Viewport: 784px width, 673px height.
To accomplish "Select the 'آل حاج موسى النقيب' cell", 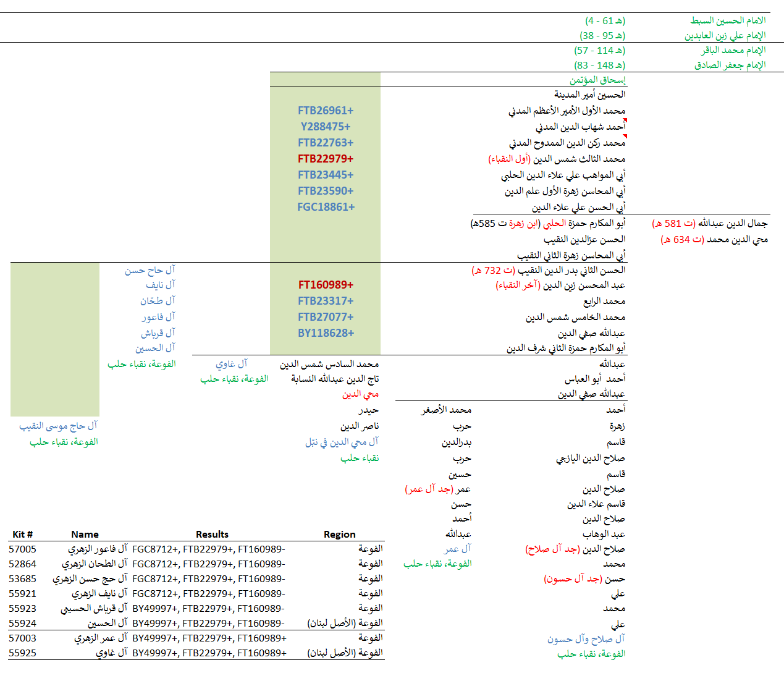I will tap(58, 426).
